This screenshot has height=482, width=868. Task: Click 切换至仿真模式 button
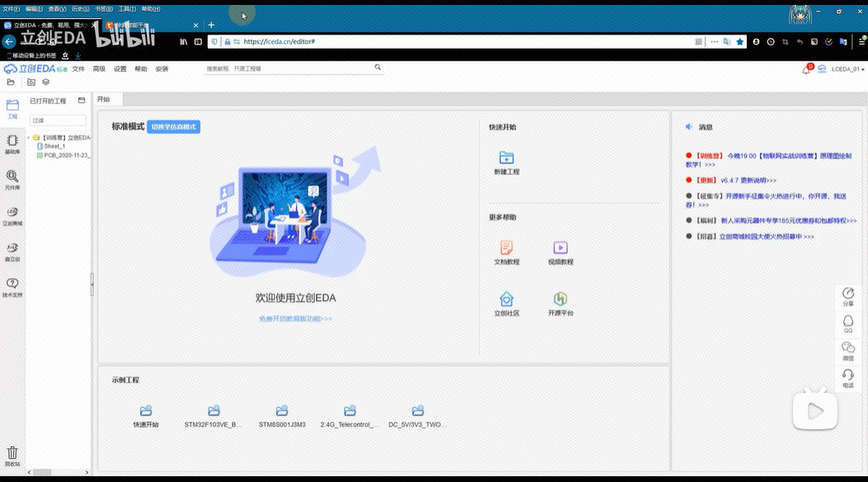[174, 127]
